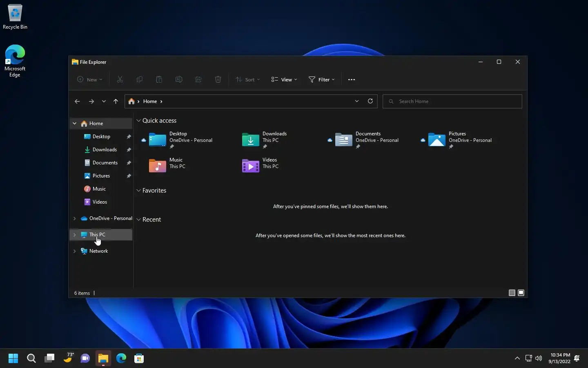Expand the Network tree node

tap(74, 251)
